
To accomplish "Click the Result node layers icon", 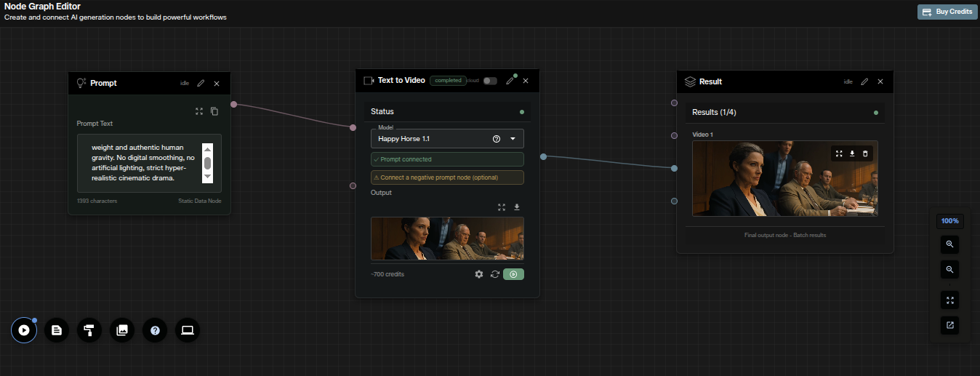I will coord(691,81).
